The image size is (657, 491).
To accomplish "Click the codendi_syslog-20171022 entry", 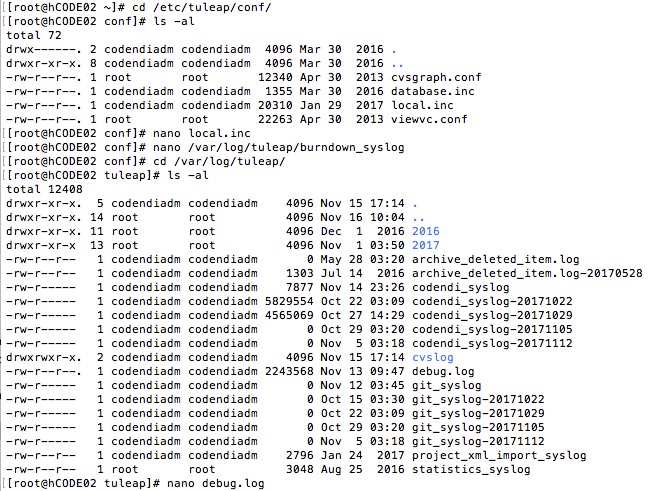I will tap(492, 302).
